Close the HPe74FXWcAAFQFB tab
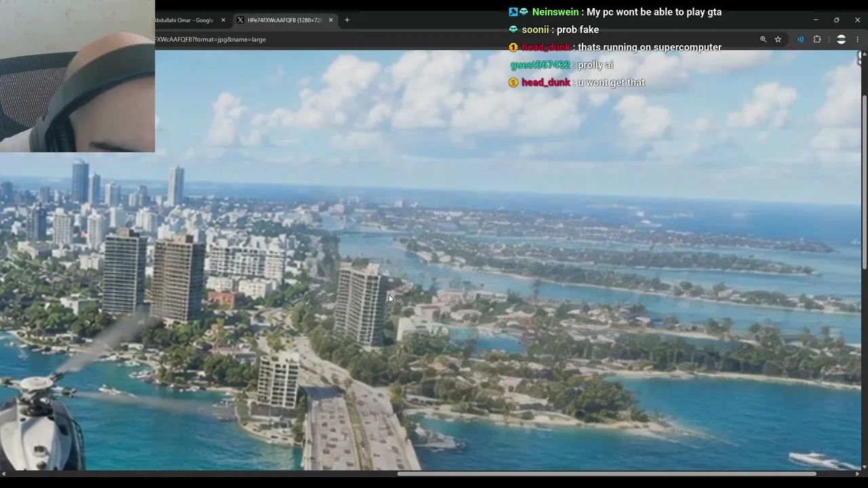This screenshot has height=488, width=868. pos(331,20)
